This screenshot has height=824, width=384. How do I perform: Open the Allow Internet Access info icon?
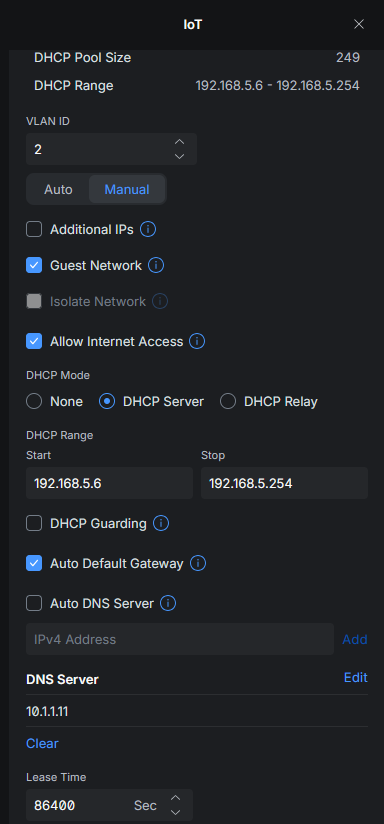point(197,342)
